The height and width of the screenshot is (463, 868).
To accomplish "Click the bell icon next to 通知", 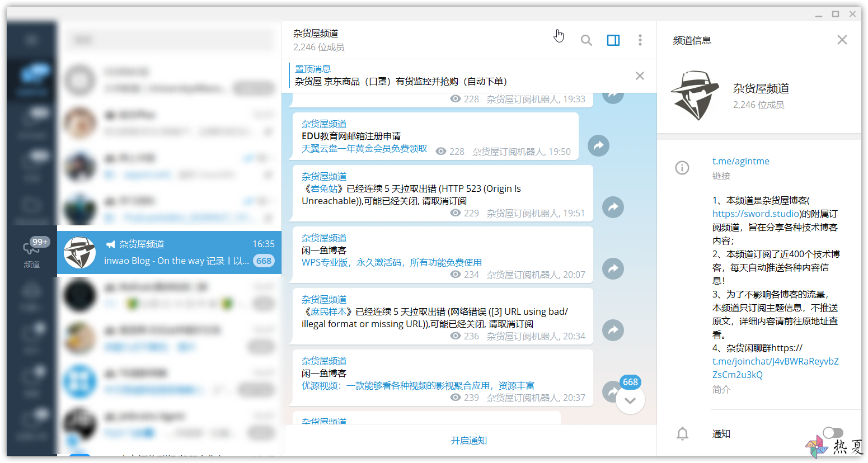I will 682,433.
